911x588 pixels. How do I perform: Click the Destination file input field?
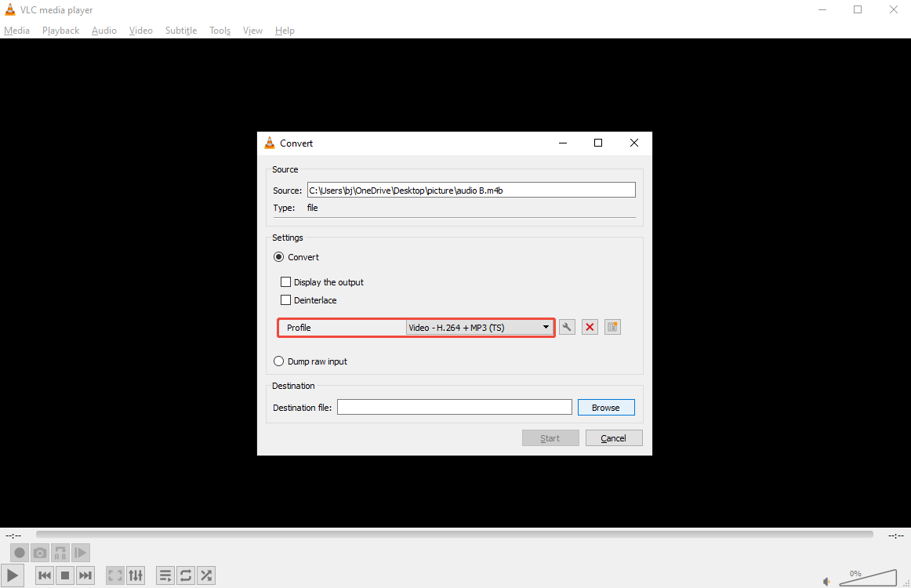point(455,408)
